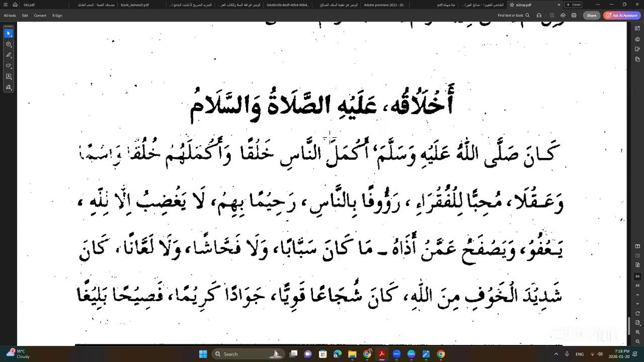This screenshot has height=362, width=644.
Task: Switch to the book_twheed1.pdf tab
Action: 135,5
